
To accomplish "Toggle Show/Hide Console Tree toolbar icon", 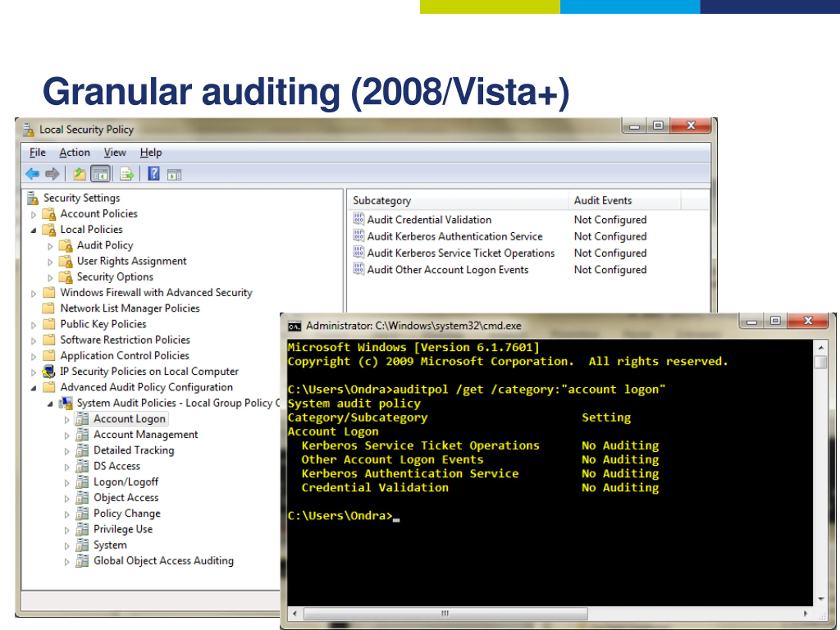I will coord(100,174).
